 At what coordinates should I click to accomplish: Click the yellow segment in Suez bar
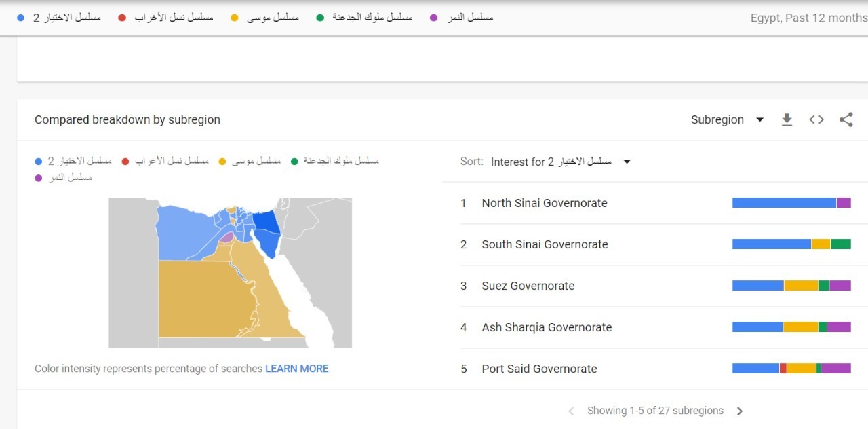[801, 286]
